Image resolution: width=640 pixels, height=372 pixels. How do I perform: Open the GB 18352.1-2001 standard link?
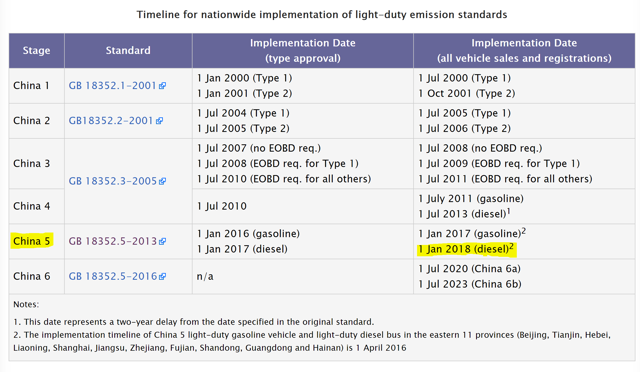112,86
